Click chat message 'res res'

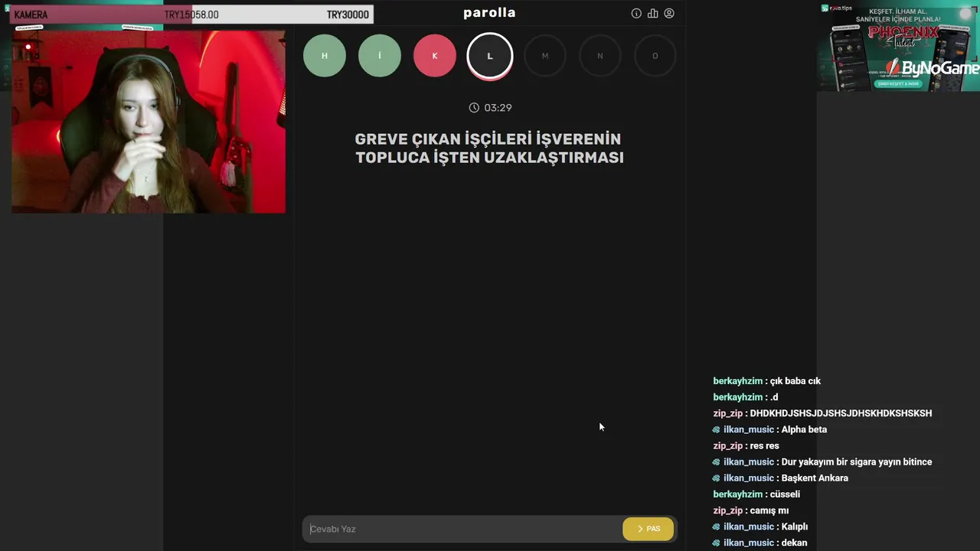765,446
